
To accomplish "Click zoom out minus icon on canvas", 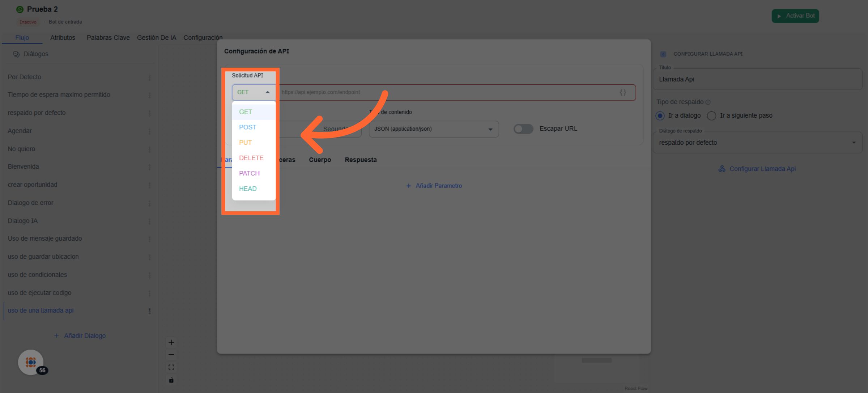I will [x=171, y=355].
